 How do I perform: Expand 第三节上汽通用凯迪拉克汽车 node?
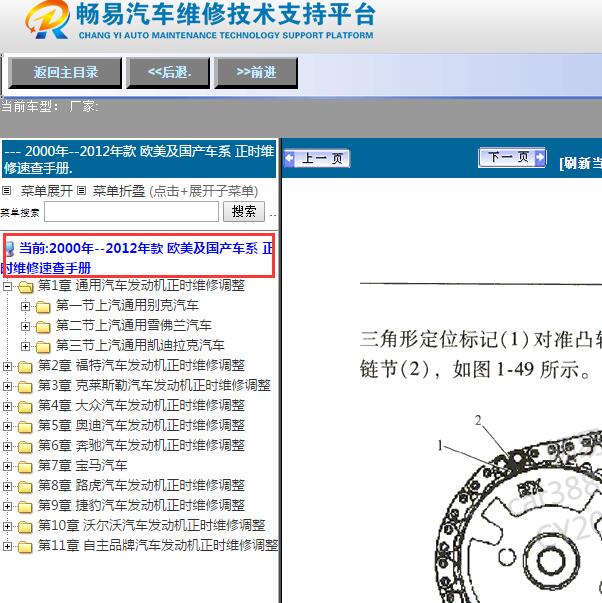pos(25,346)
